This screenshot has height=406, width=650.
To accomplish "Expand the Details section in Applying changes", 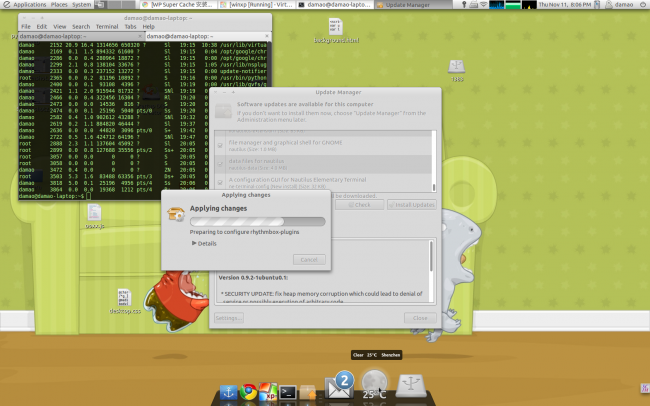I will click(204, 243).
